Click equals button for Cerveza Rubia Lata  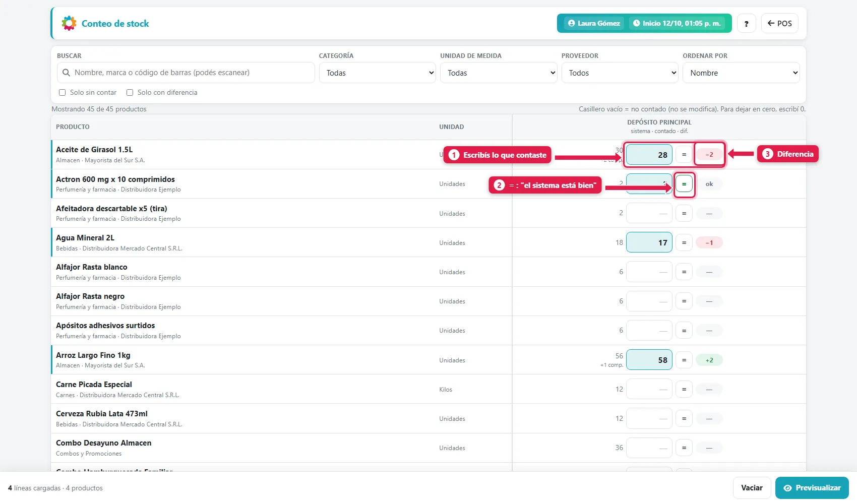click(x=684, y=418)
